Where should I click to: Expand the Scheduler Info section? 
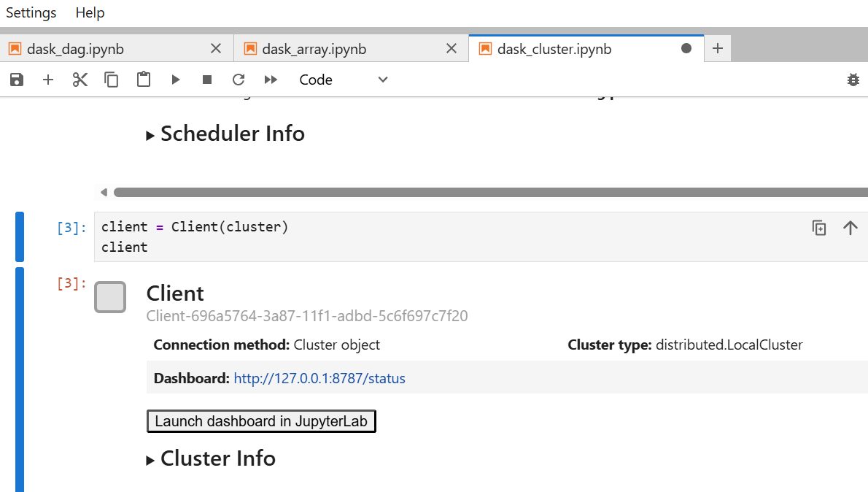pos(226,134)
